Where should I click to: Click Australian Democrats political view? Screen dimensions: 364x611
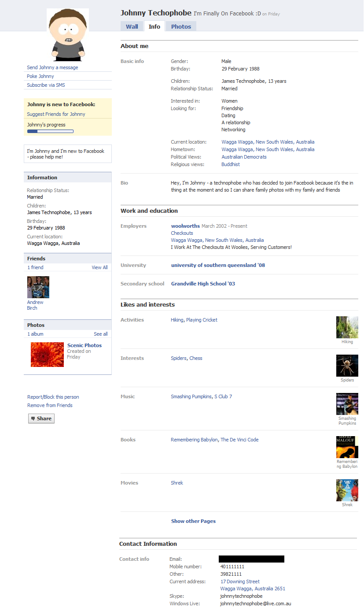[244, 157]
